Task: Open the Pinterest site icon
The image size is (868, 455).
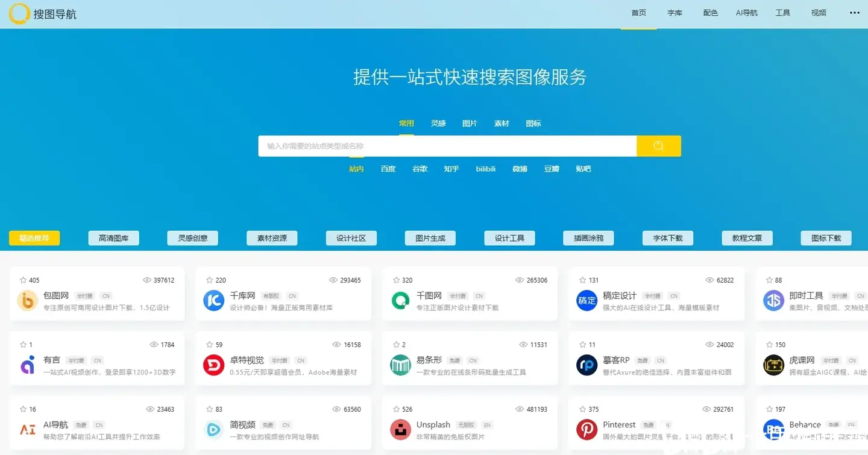Action: pyautogui.click(x=587, y=430)
